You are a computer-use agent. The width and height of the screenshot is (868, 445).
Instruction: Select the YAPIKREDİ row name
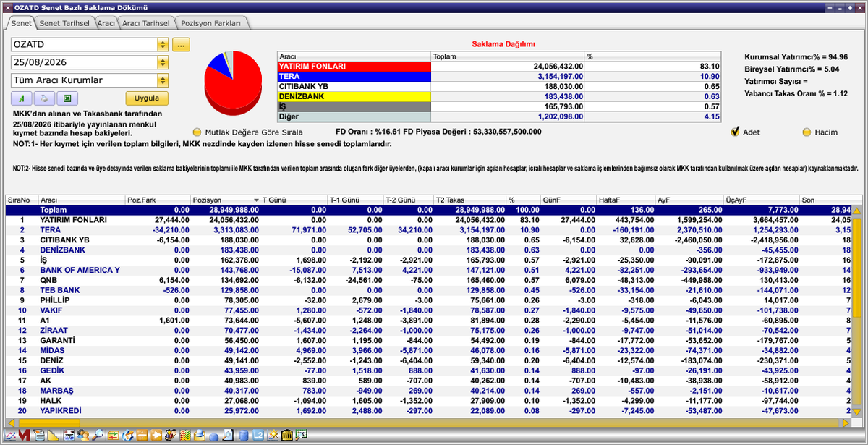point(61,411)
